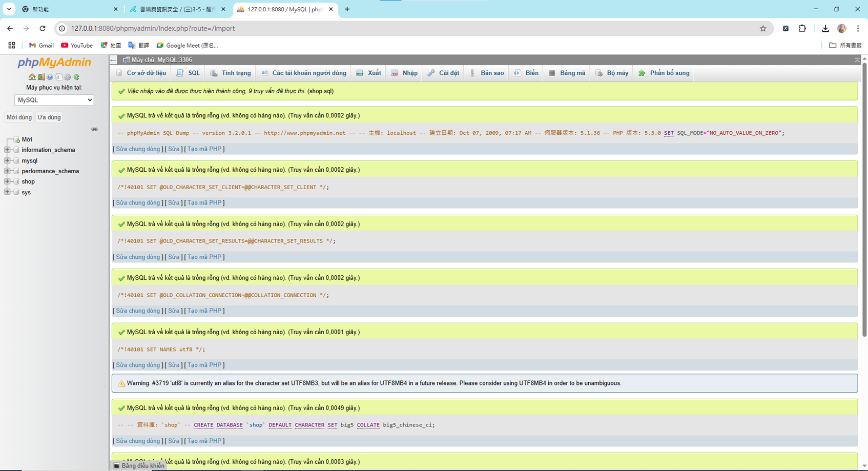
Task: Open navigation panel settings gear icon
Action: click(68, 77)
